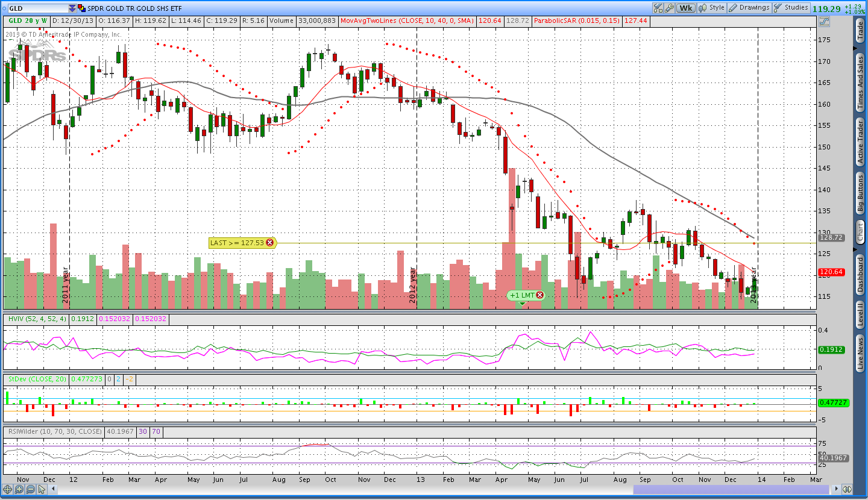Cancel the +1 LMT order bubble
The image size is (868, 500).
(539, 295)
